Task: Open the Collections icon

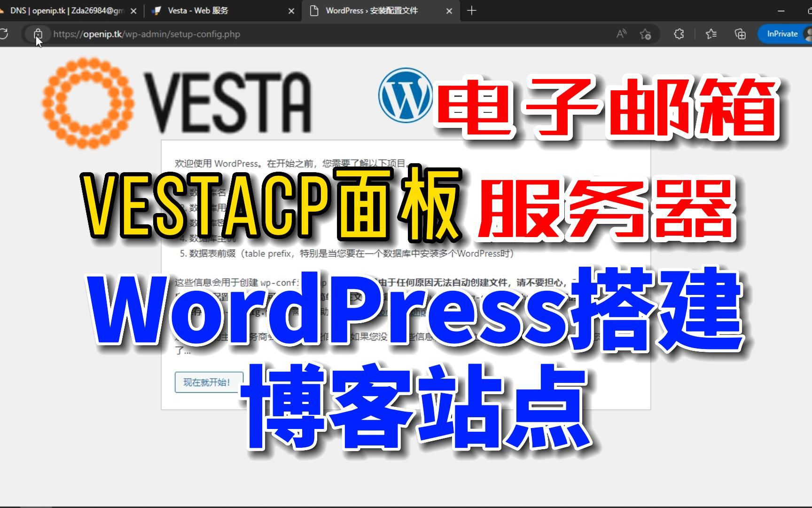Action: [740, 34]
